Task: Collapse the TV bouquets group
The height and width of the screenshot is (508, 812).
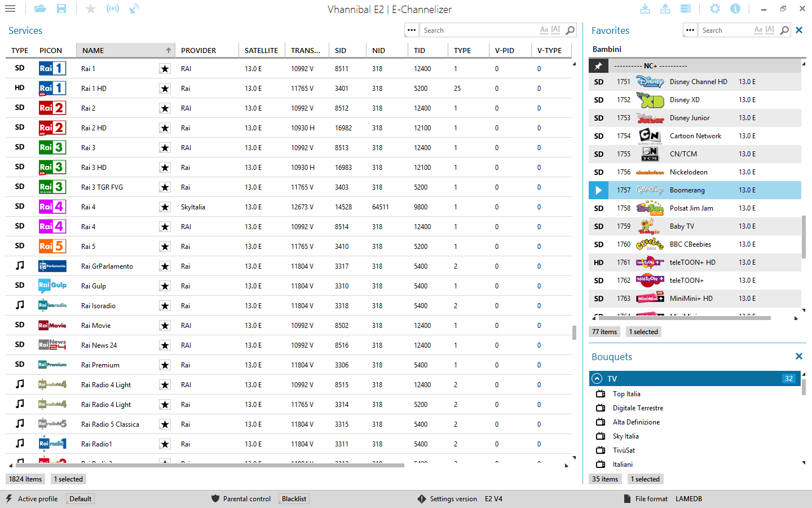Action: (x=597, y=379)
